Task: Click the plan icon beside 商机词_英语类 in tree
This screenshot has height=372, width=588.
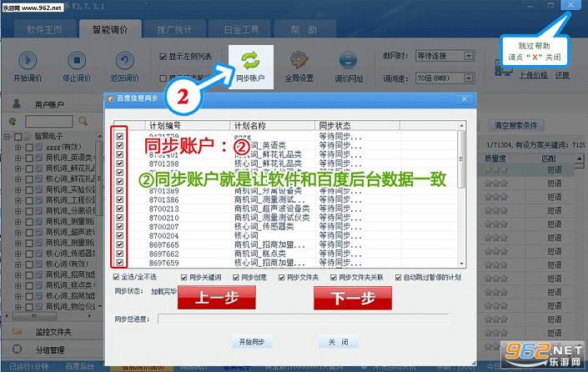Action: 38,158
